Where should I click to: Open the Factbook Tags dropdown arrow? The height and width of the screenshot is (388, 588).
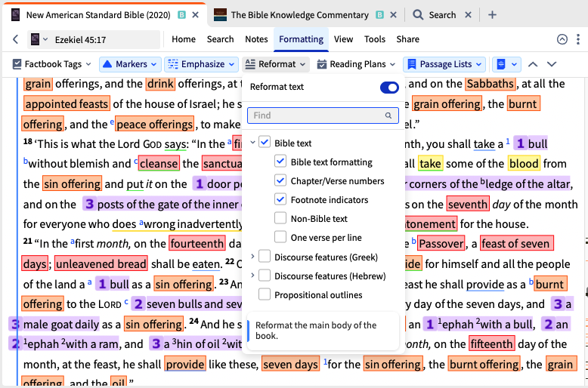coord(88,64)
